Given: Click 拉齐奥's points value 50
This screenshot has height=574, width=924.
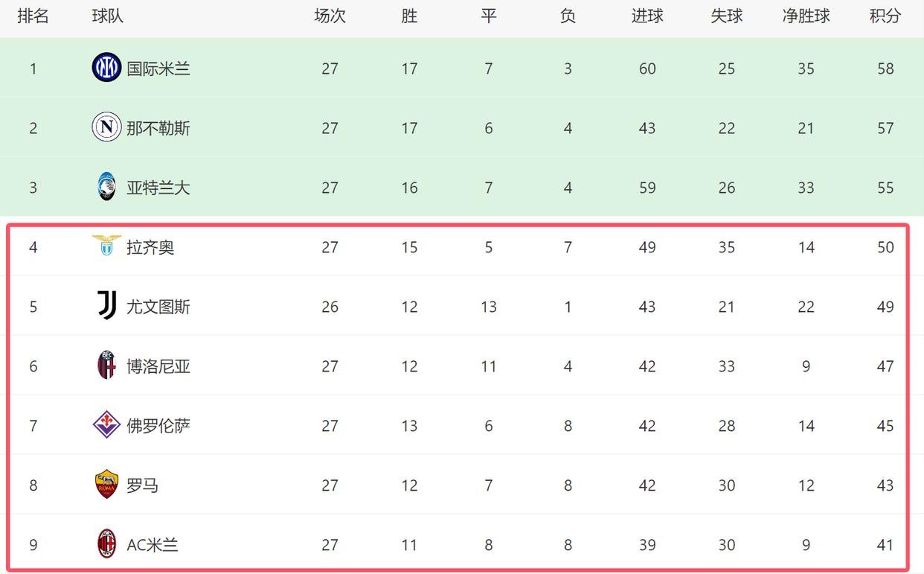Looking at the screenshot, I should click(x=885, y=247).
